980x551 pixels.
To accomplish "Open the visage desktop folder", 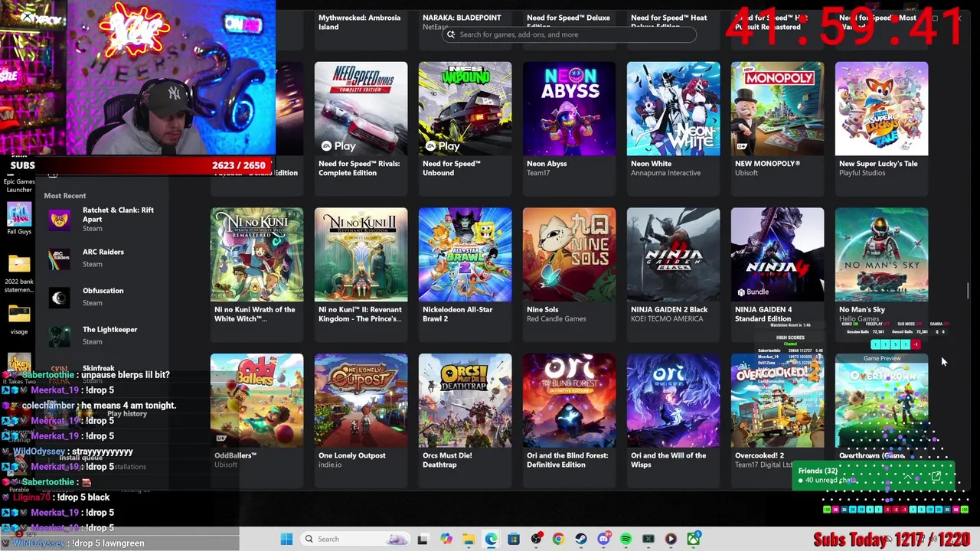I will (x=19, y=320).
